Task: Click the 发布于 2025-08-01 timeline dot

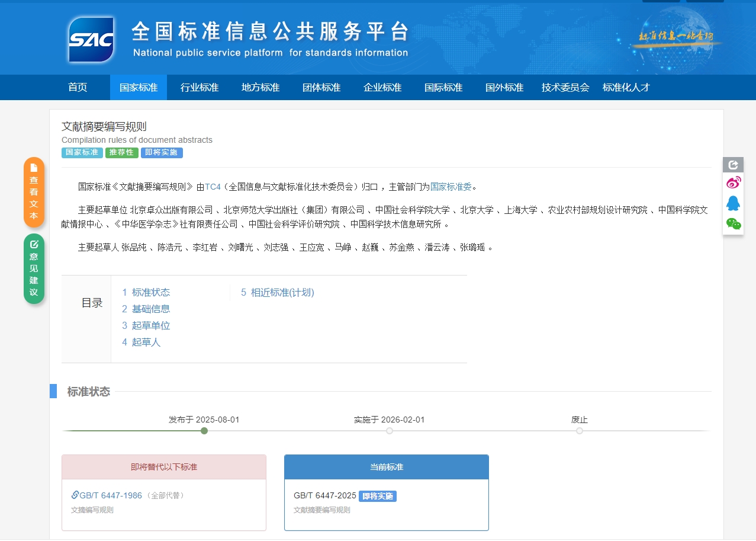Action: (204, 431)
